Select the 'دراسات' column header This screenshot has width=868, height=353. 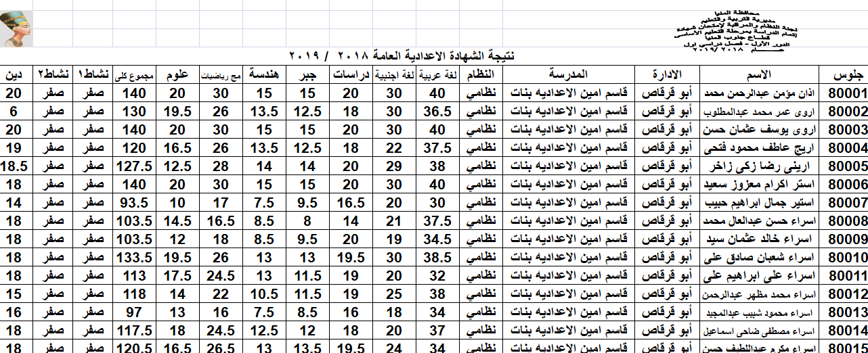(x=351, y=74)
